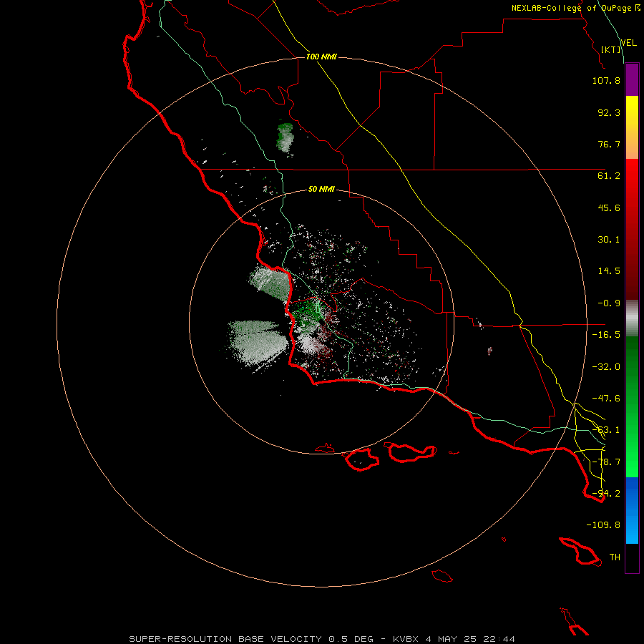
Task: Click the 61.2 legend value
Action: pos(609,176)
